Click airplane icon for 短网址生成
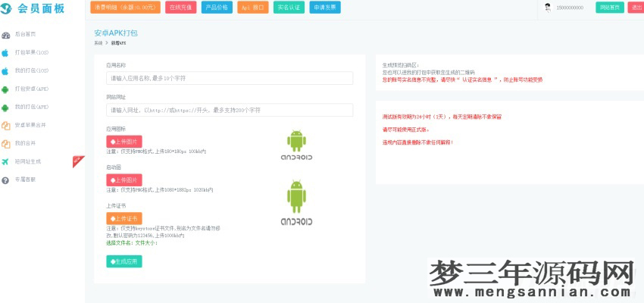Image resolution: width=644 pixels, height=303 pixels. coord(5,162)
